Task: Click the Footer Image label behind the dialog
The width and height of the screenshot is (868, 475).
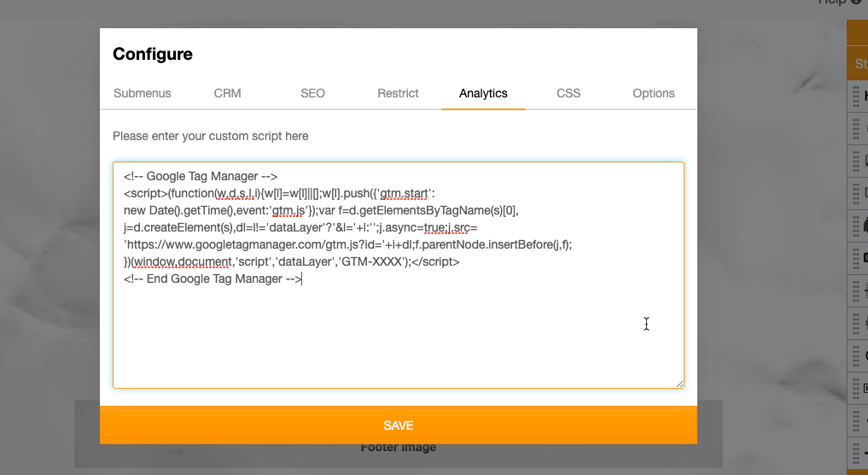Action: point(398,448)
